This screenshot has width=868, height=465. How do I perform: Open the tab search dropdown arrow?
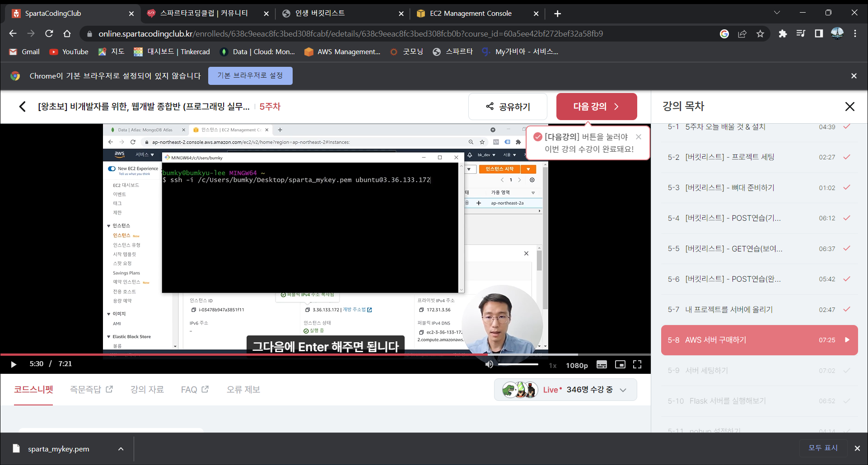pos(777,13)
